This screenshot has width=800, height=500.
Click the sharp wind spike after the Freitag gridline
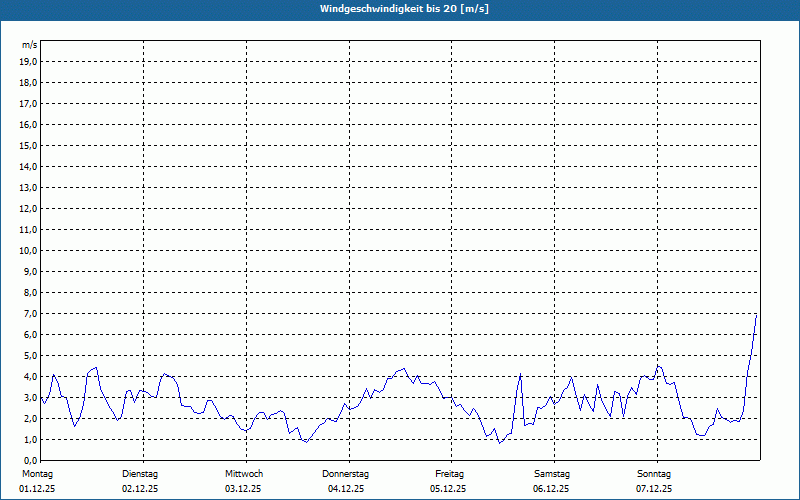[521, 374]
